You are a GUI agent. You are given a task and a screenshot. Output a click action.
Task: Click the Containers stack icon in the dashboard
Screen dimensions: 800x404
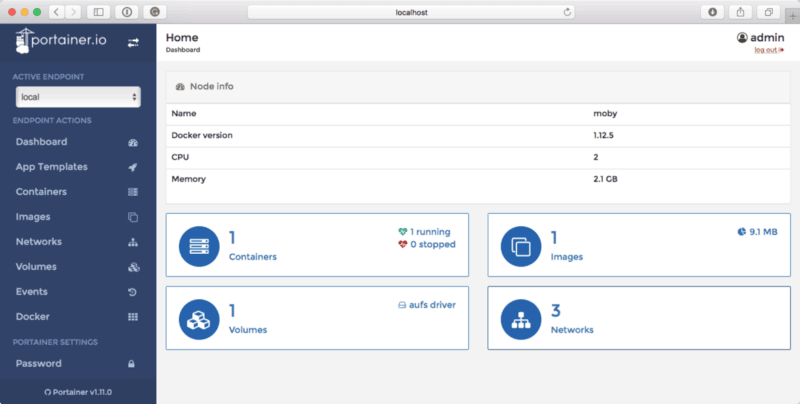199,245
